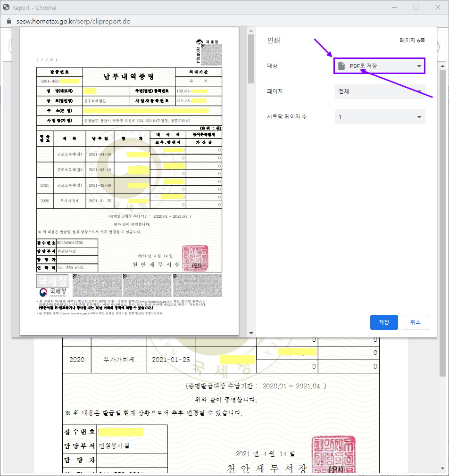
Task: Click the 납부내역증명 title in preview
Action: [129, 76]
